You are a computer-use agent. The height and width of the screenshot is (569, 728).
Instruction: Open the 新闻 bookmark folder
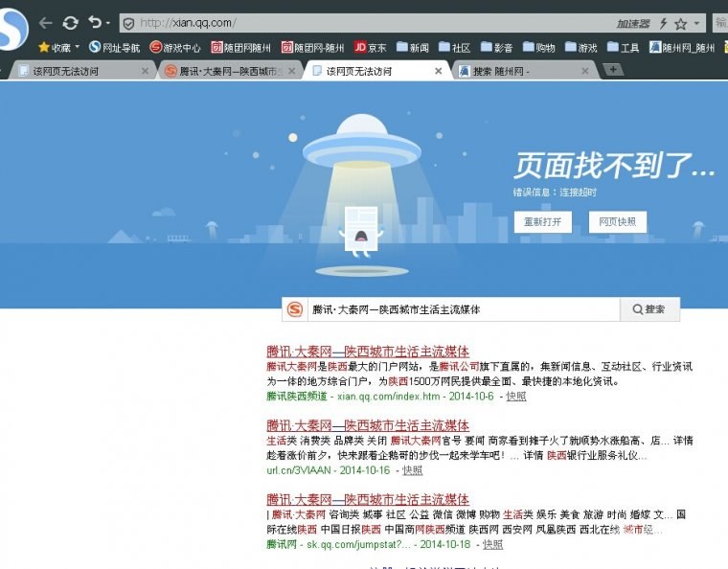coord(413,47)
